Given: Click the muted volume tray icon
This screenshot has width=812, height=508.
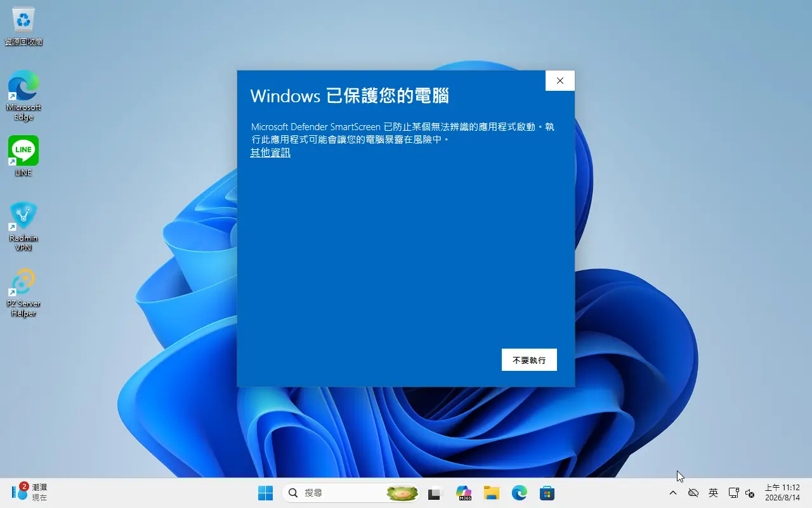Looking at the screenshot, I should [x=750, y=493].
